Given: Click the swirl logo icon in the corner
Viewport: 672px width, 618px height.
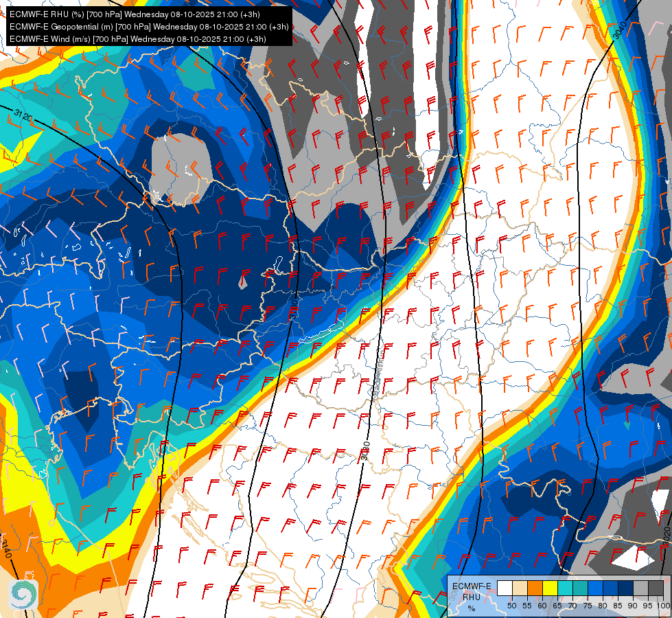Looking at the screenshot, I should 23,595.
